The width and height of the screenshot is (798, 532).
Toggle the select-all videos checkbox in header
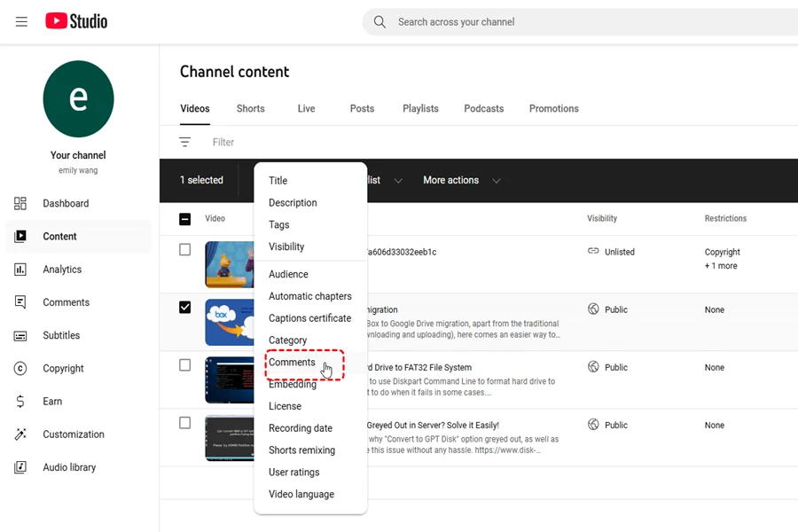point(184,219)
